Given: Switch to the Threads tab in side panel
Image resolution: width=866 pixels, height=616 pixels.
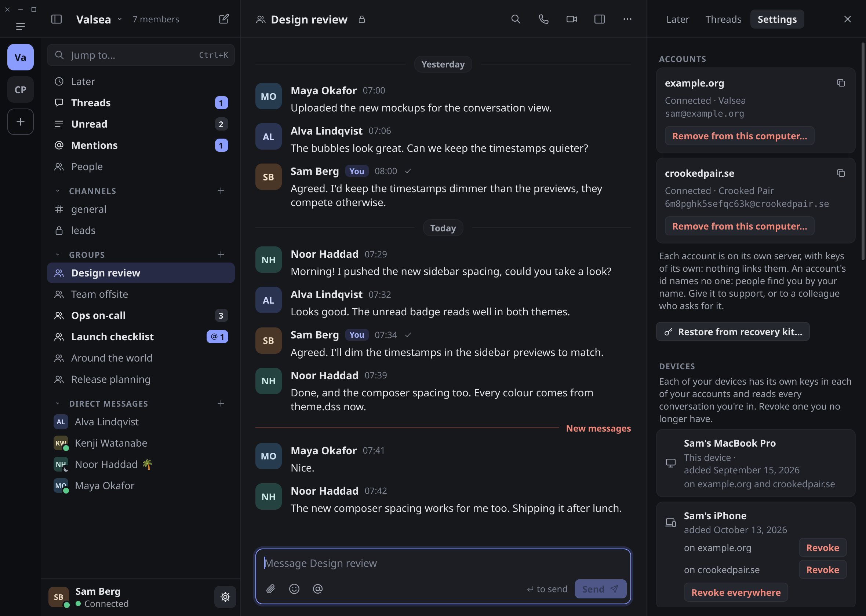Looking at the screenshot, I should [723, 19].
